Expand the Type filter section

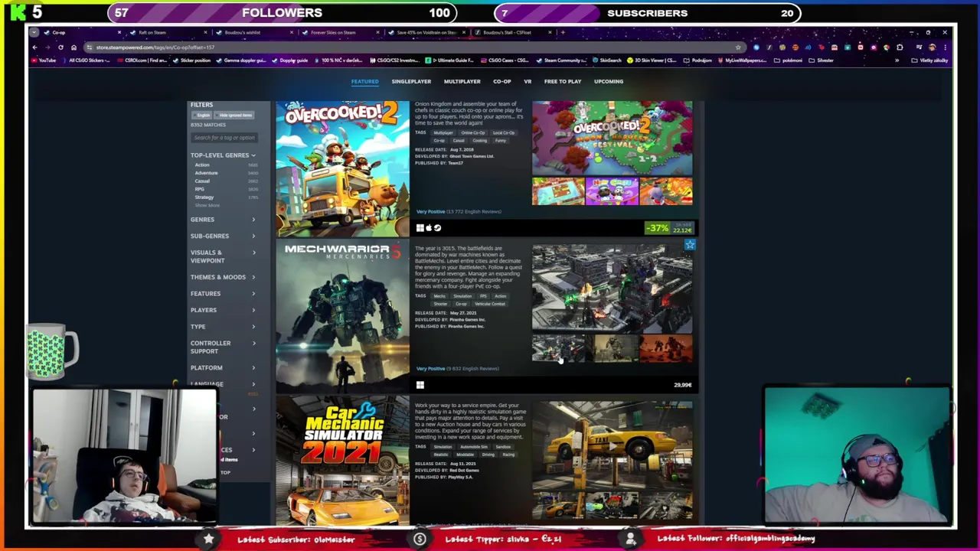[223, 327]
